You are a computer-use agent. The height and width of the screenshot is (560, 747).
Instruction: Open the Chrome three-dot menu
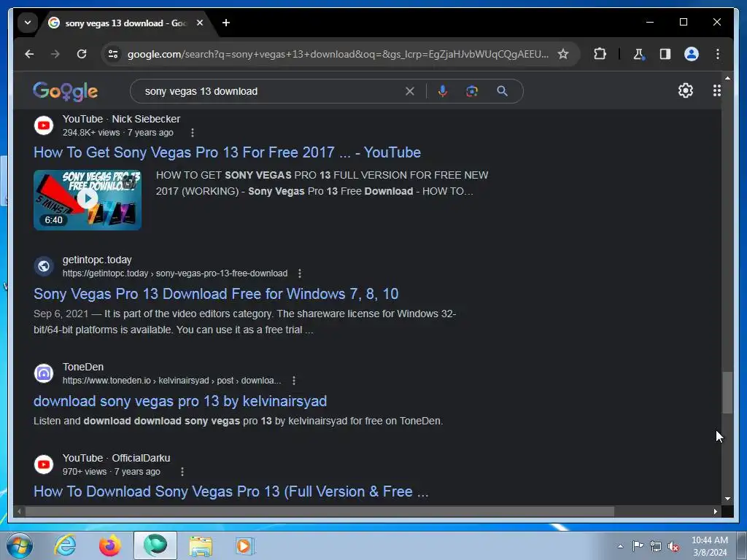[x=718, y=54]
